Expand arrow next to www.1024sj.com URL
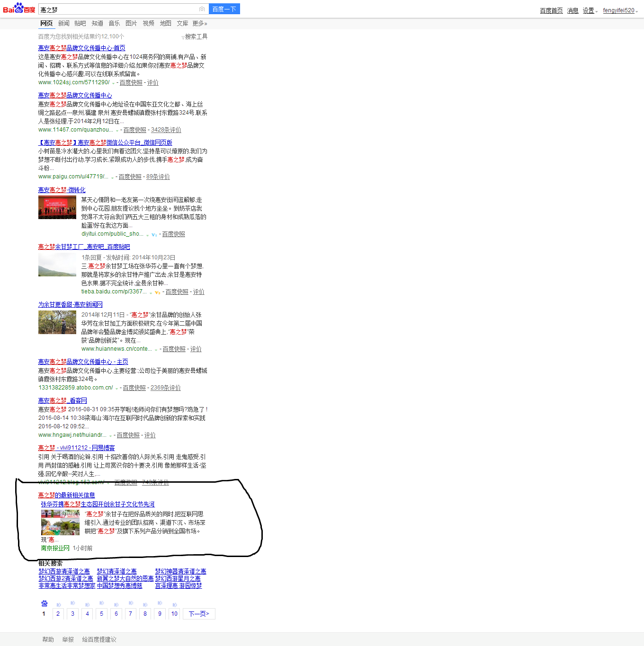 [113, 83]
